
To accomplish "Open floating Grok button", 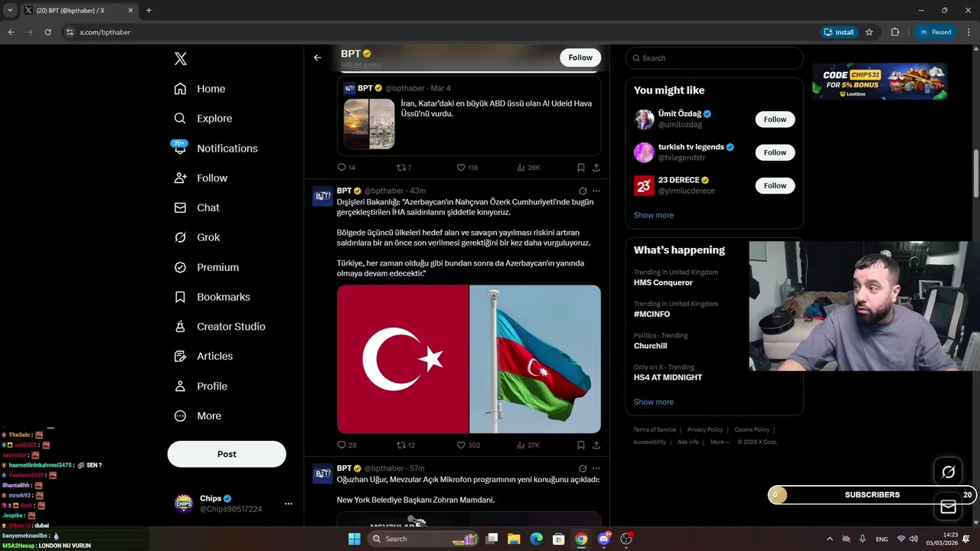I will [948, 472].
